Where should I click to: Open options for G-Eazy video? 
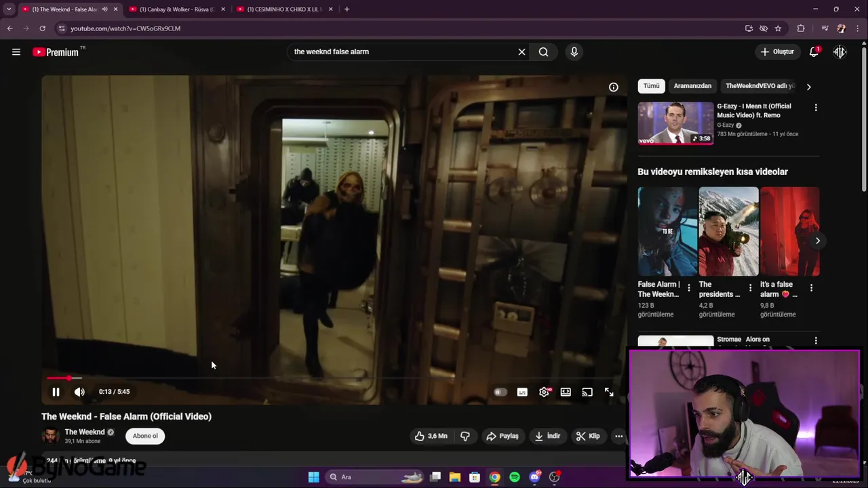[x=816, y=107]
